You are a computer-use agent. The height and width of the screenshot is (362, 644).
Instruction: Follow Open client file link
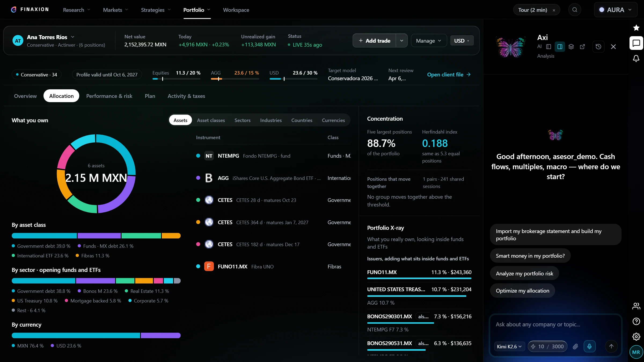[x=449, y=75]
